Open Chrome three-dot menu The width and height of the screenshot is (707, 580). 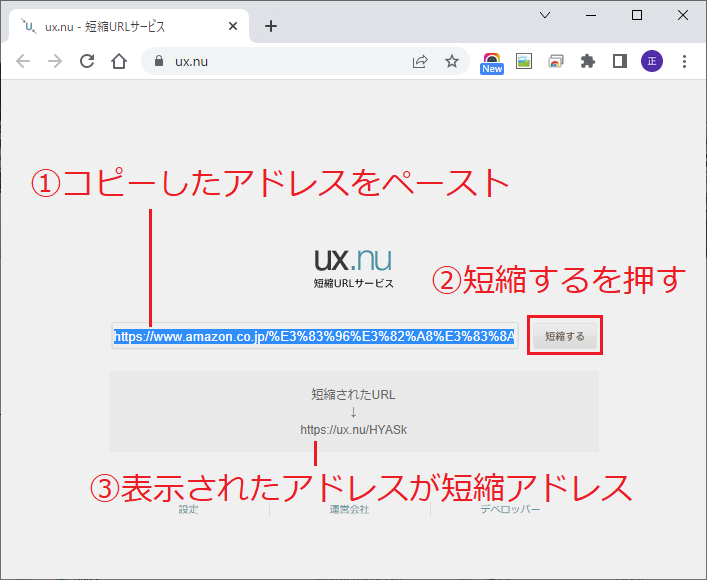pyautogui.click(x=684, y=61)
